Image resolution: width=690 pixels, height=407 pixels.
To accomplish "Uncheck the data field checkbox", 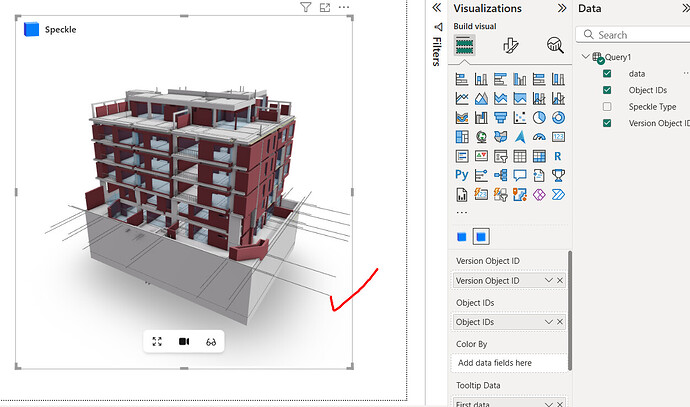I will pos(607,73).
